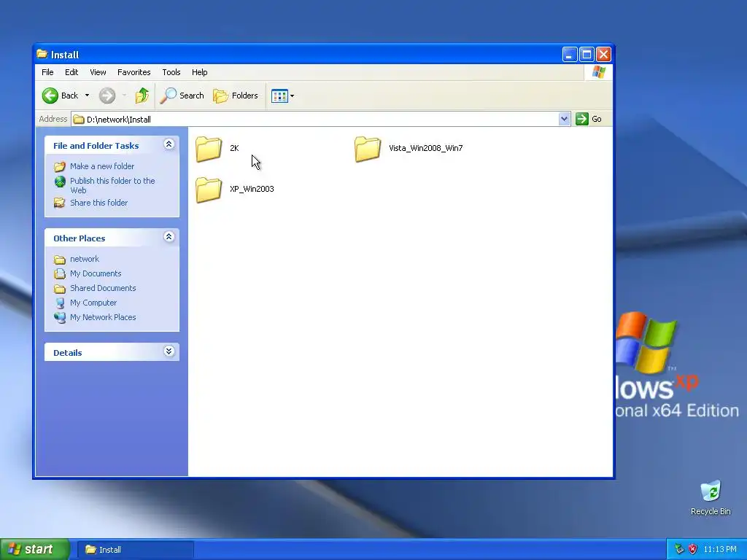
Task: Click the My Computer icon in sidebar
Action: pos(60,303)
